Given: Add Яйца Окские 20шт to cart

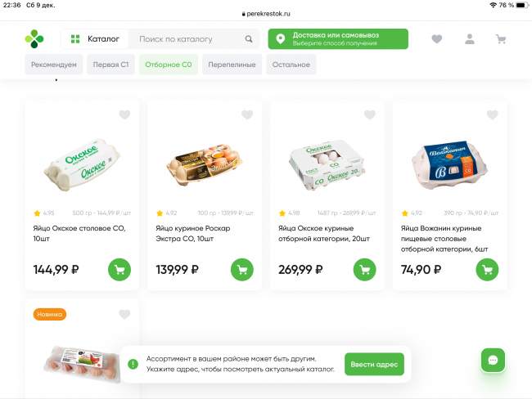Looking at the screenshot, I should (x=365, y=270).
